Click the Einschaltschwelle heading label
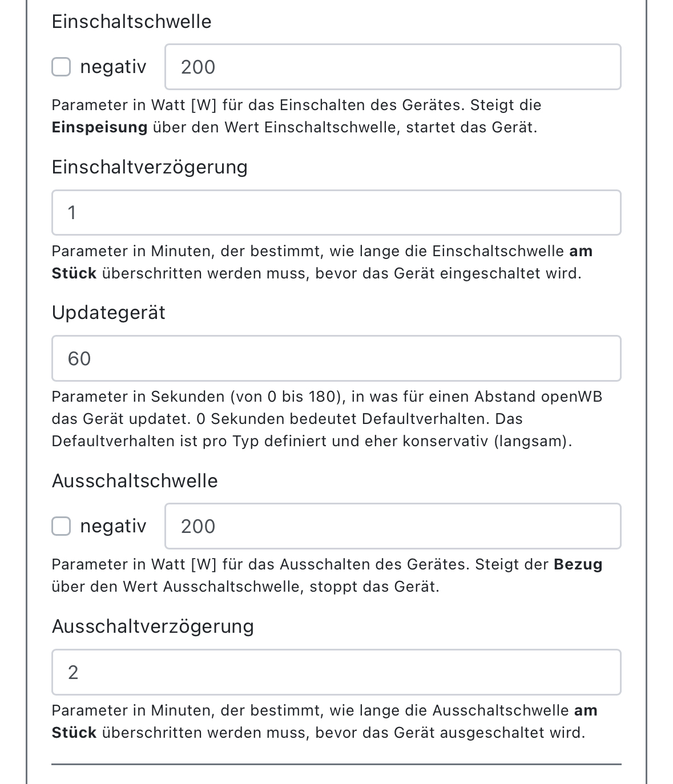 [131, 22]
